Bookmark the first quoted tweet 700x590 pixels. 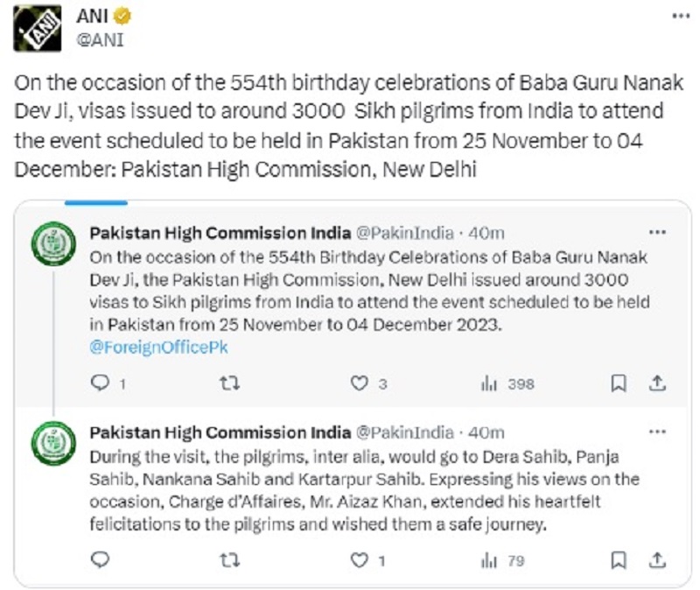click(x=619, y=383)
